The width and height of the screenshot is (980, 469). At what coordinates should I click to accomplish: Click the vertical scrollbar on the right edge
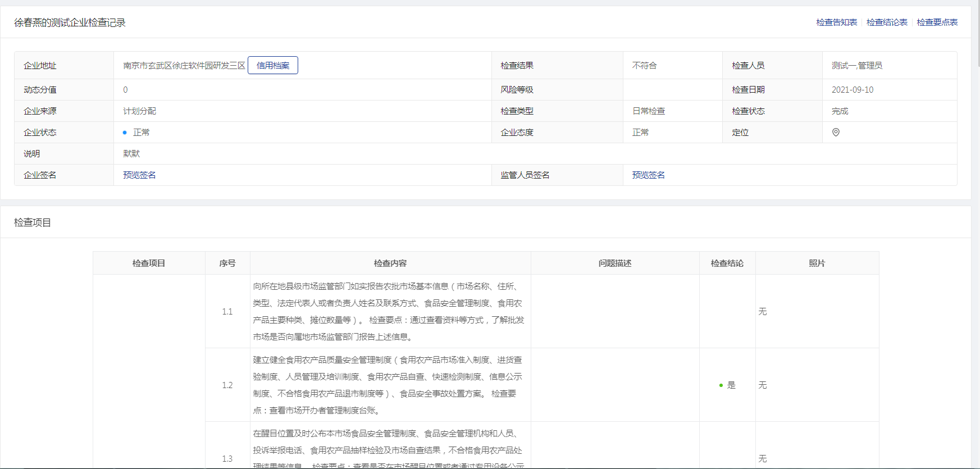[x=978, y=34]
